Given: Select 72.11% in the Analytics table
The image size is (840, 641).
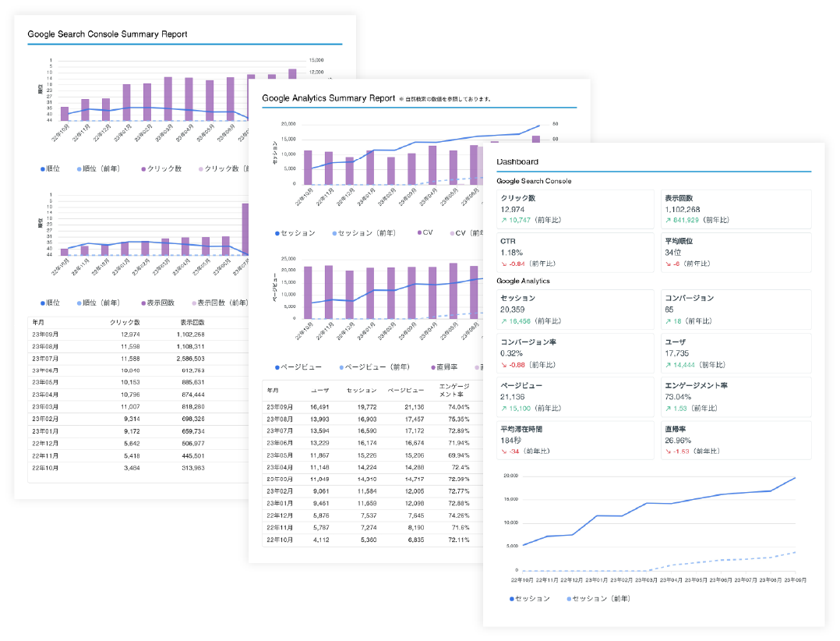Looking at the screenshot, I should [458, 540].
